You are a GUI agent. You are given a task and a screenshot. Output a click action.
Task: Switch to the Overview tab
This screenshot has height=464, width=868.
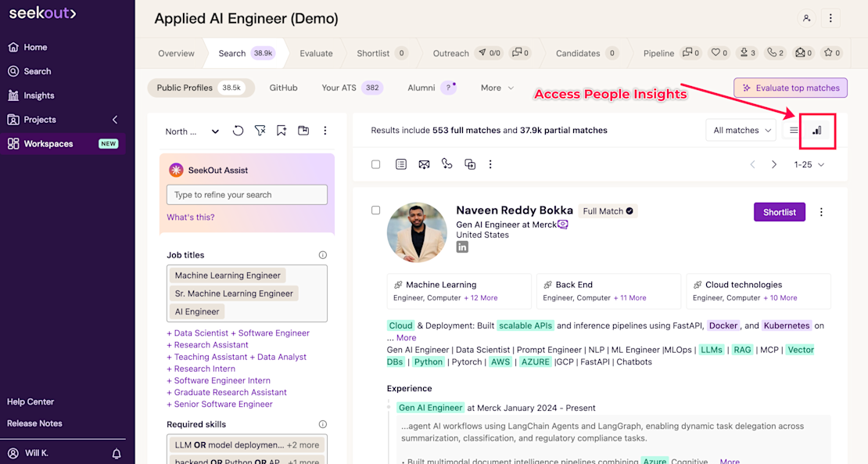click(x=176, y=53)
